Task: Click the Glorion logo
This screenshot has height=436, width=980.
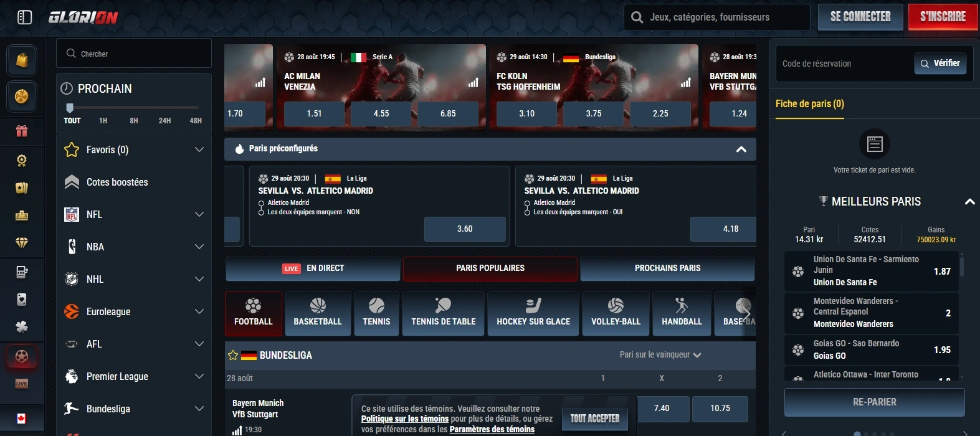Action: tap(83, 17)
